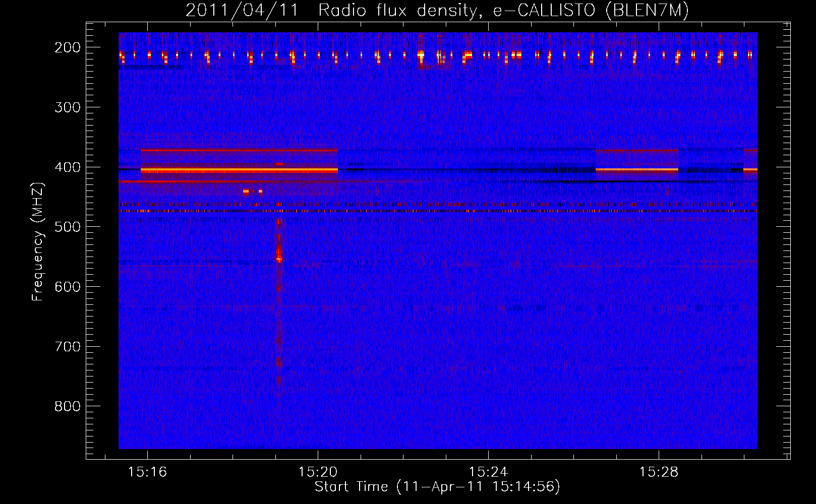
Task: Click the bright horizontal band at 405 MHz
Action: (x=239, y=171)
